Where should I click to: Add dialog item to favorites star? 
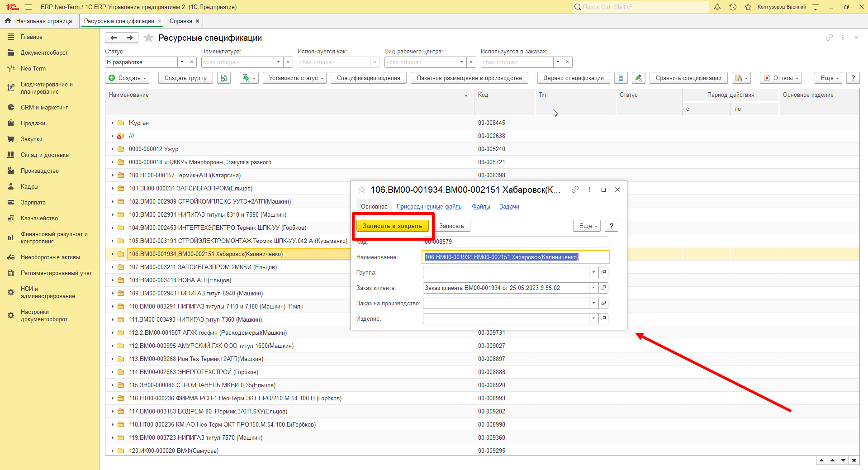click(x=362, y=190)
